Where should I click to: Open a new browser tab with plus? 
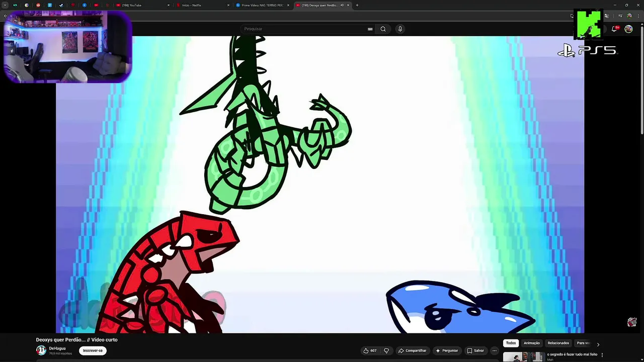tap(357, 5)
